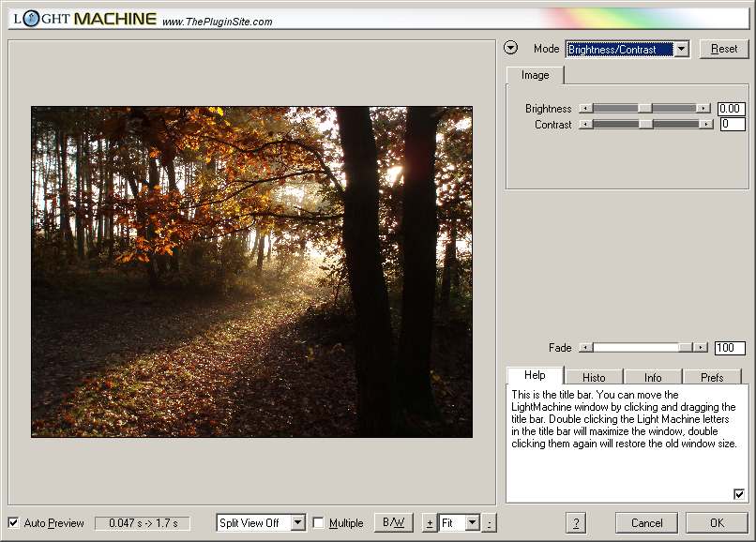
Task: Click the Fade slider left arrow
Action: point(585,348)
